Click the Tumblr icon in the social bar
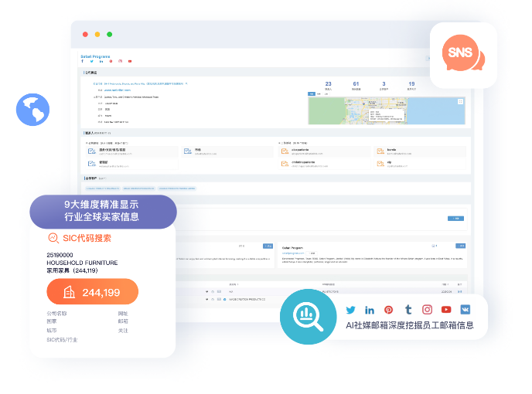532x394 pixels. click(408, 309)
